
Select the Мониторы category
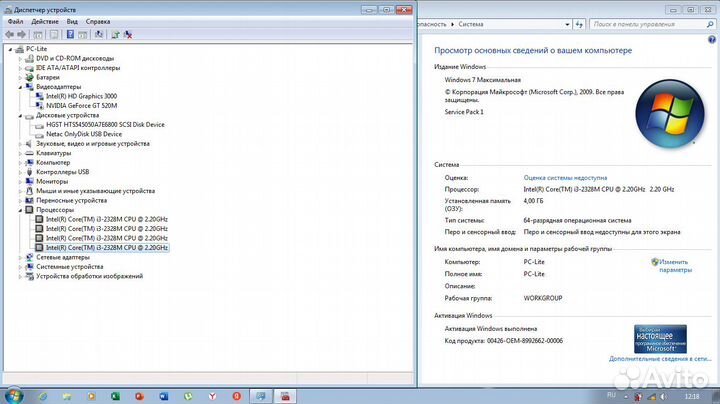click(52, 181)
